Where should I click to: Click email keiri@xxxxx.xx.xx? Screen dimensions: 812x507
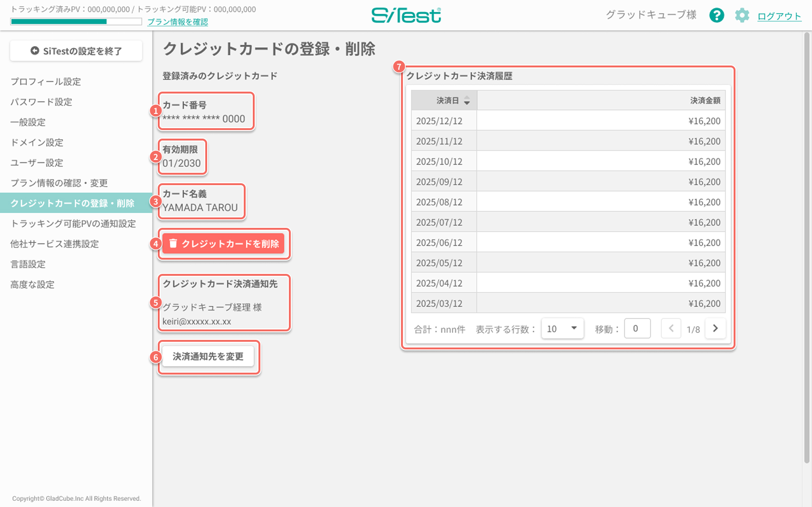click(x=197, y=321)
